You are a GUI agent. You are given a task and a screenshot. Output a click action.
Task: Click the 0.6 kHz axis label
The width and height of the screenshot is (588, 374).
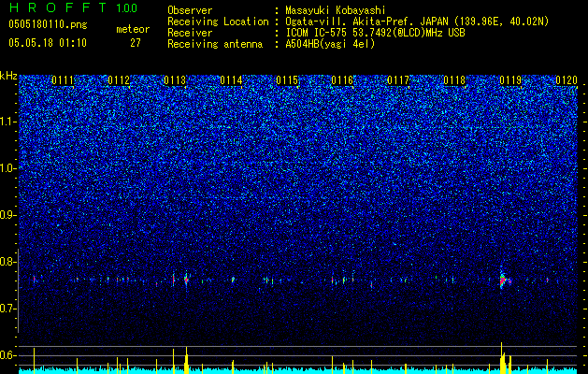7,355
